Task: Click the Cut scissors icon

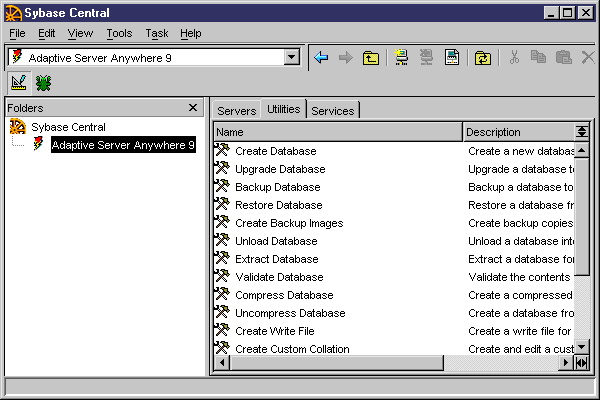Action: [x=514, y=57]
